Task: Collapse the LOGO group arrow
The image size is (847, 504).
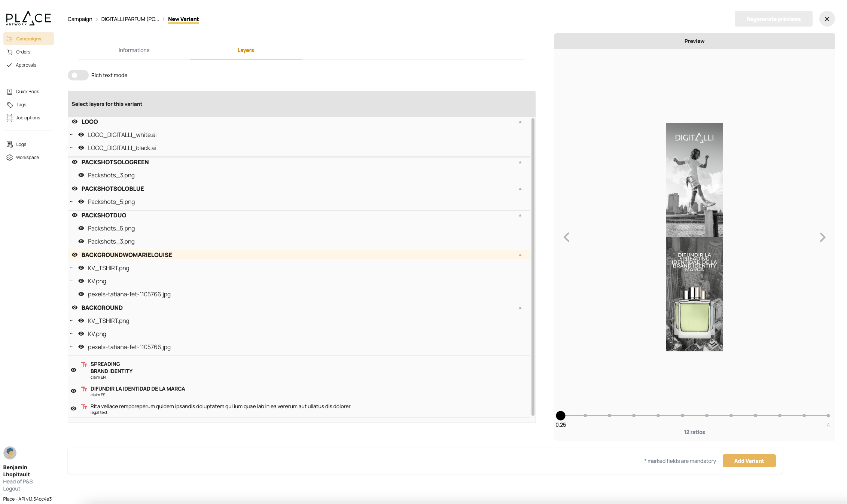Action: [x=520, y=122]
